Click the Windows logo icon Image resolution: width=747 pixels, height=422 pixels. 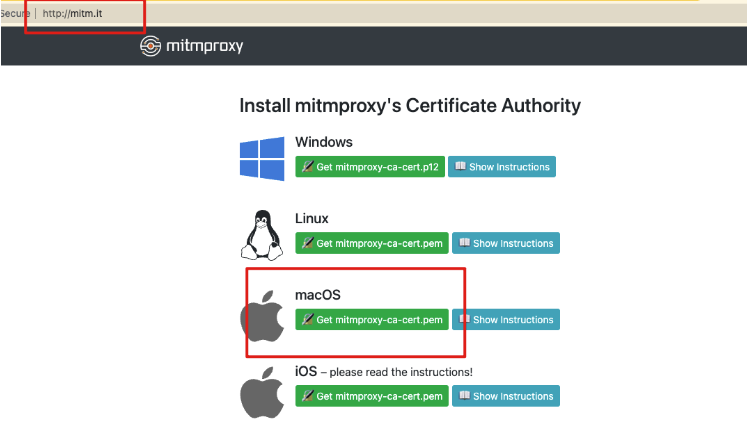[262, 159]
